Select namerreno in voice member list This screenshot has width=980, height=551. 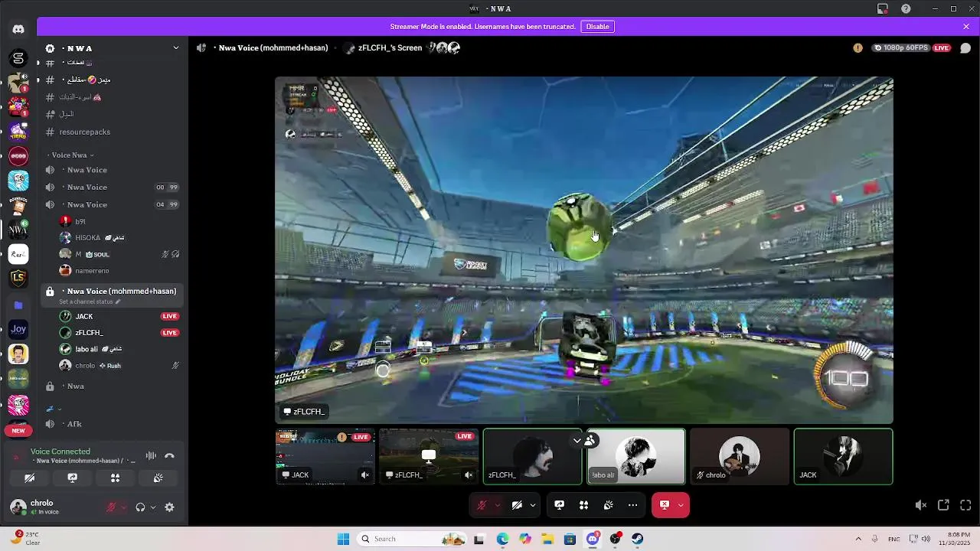(119, 271)
